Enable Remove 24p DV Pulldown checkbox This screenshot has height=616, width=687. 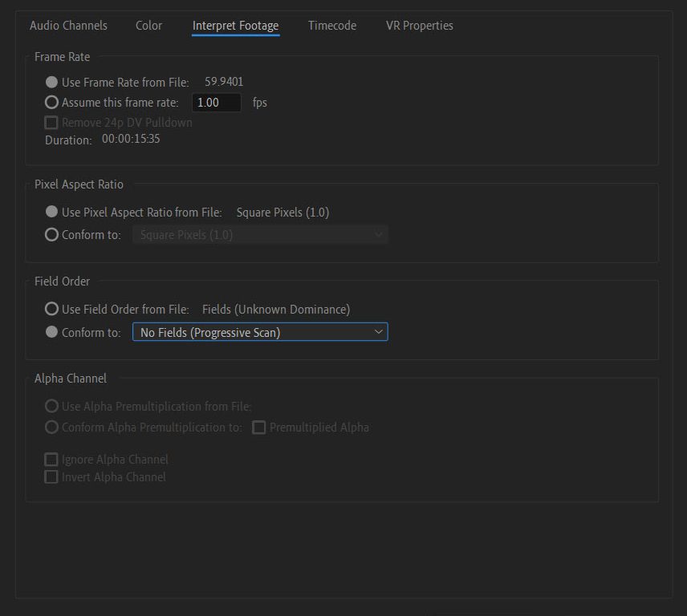(52, 123)
